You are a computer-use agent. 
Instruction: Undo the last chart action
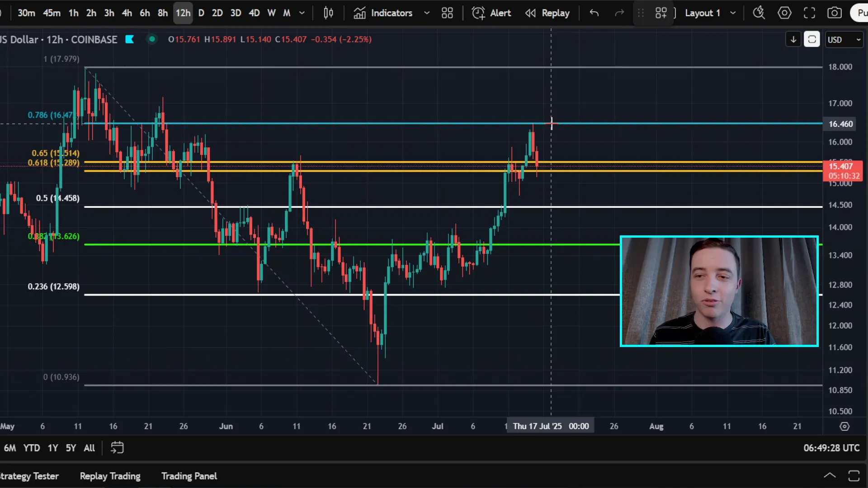[594, 13]
